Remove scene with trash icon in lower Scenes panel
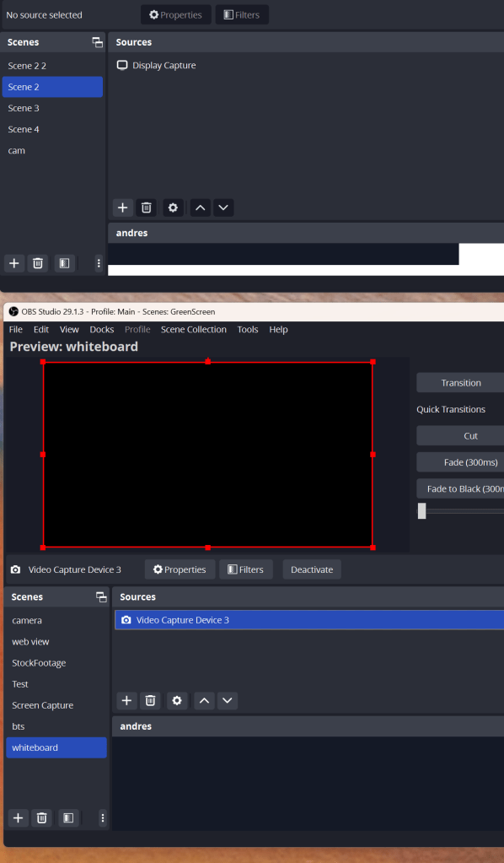Image resolution: width=504 pixels, height=863 pixels. click(x=42, y=818)
